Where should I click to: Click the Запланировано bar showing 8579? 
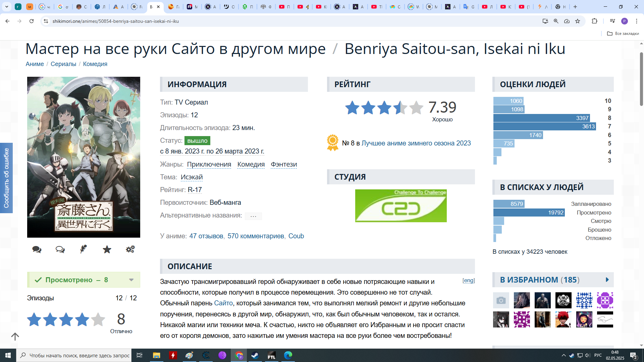(509, 204)
